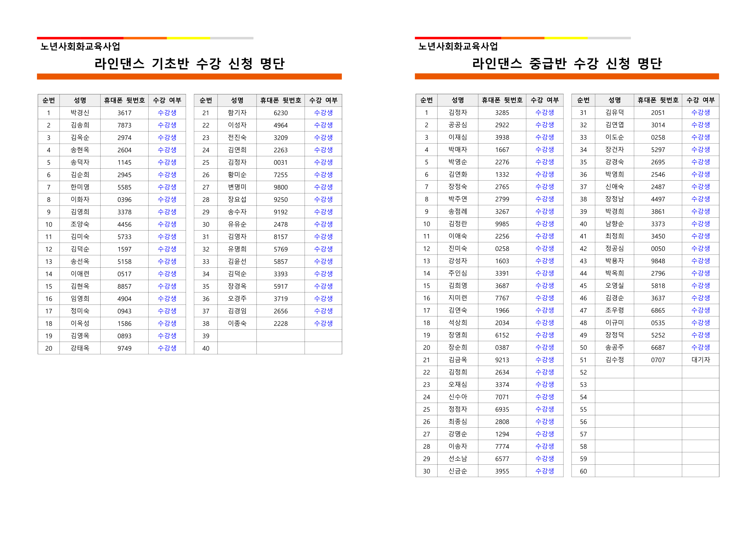Image resolution: width=756 pixels, height=535 pixels.
Task: Click the 수강생 link for 김정자 in row 25
Action: pos(323,162)
